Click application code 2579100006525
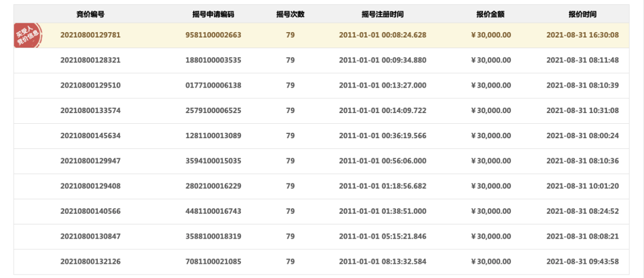The width and height of the screenshot is (644, 278). pyautogui.click(x=213, y=110)
